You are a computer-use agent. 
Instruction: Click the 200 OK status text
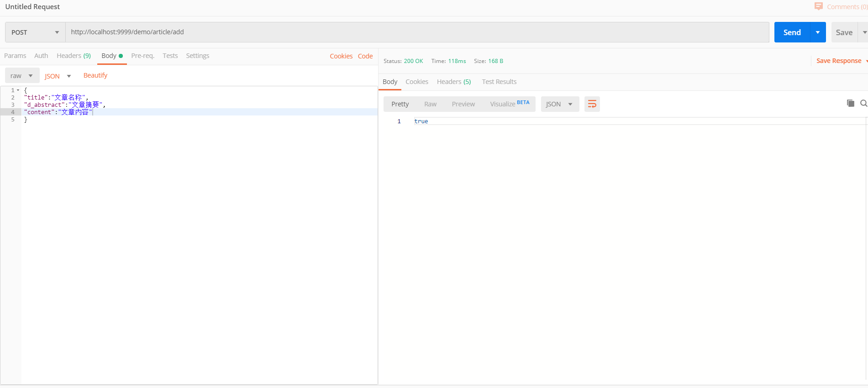point(413,61)
